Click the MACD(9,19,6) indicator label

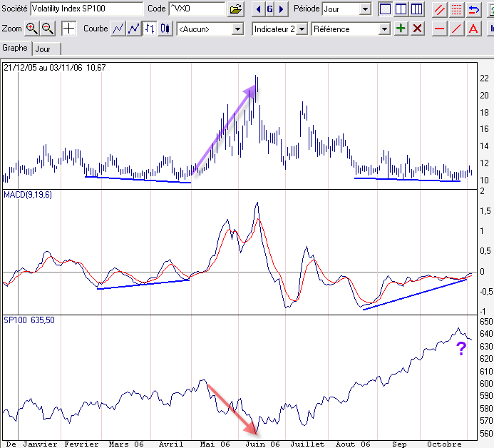28,195
